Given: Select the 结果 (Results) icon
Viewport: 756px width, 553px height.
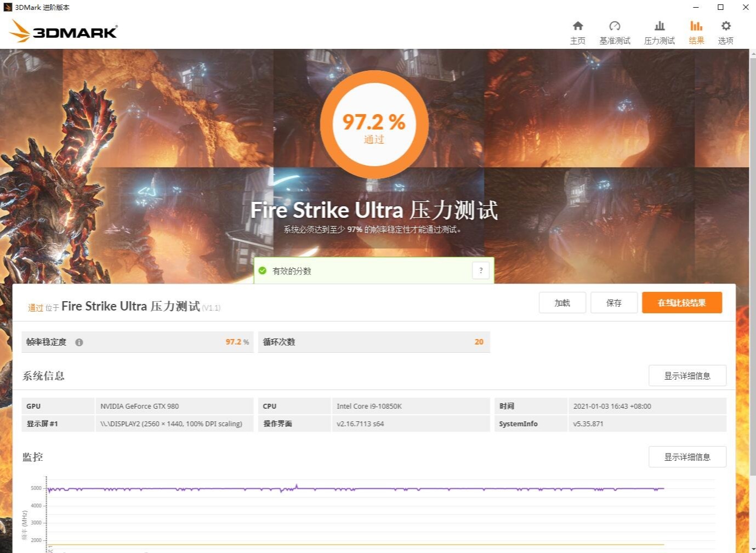Looking at the screenshot, I should (696, 31).
